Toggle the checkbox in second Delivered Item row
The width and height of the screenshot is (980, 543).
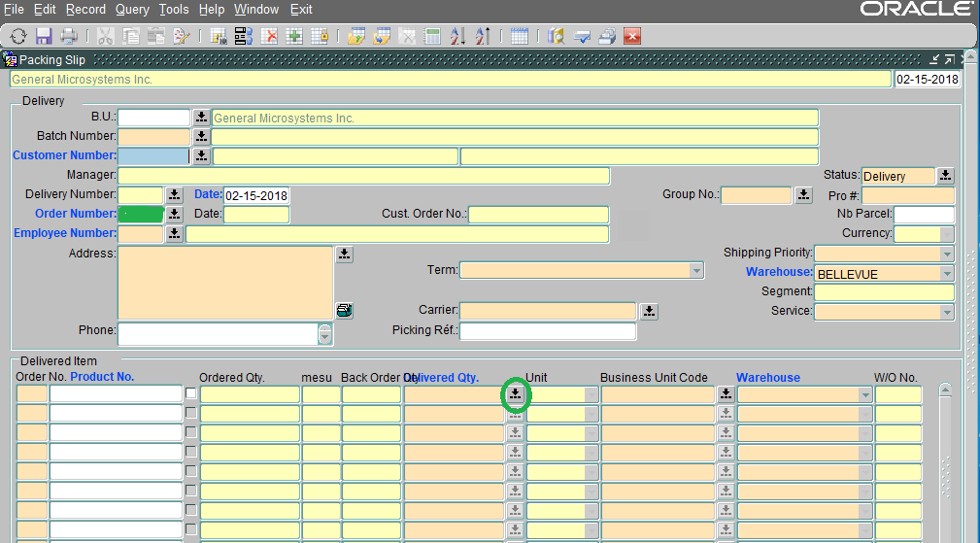pyautogui.click(x=191, y=413)
